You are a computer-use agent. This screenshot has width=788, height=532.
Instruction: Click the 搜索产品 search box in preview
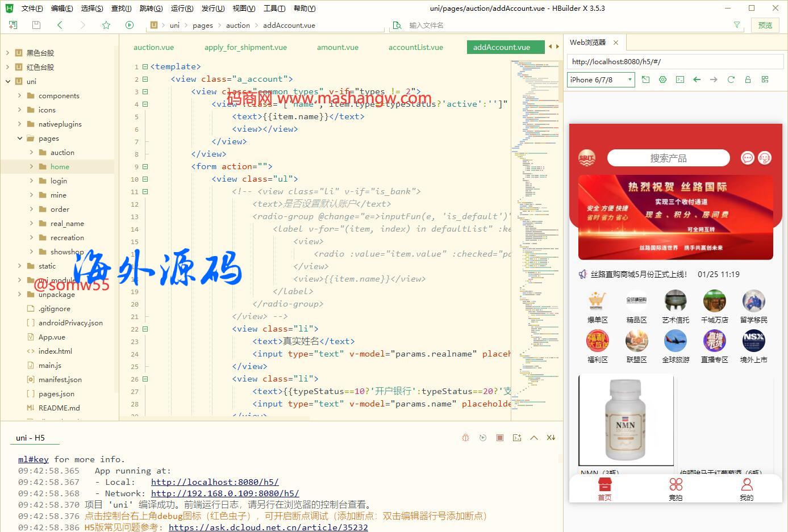668,158
